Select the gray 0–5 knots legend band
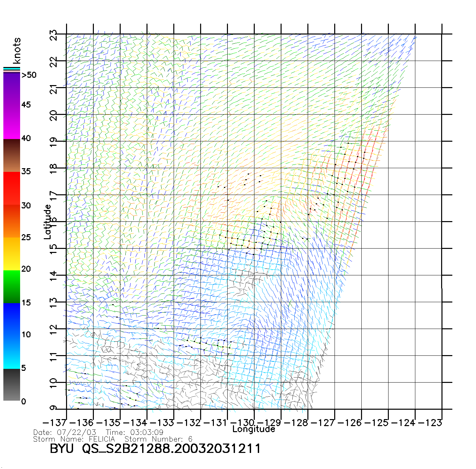476x469 pixels. [12, 385]
